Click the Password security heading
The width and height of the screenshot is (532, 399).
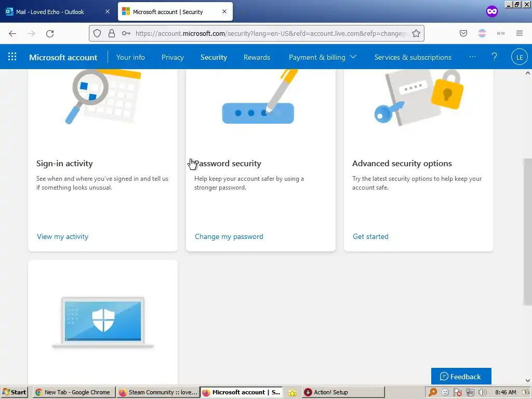point(228,163)
